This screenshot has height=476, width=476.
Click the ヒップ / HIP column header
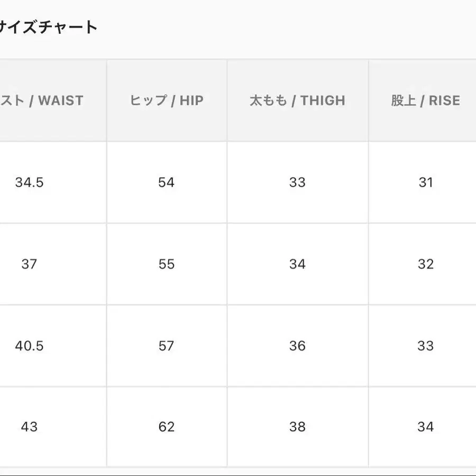point(167,100)
